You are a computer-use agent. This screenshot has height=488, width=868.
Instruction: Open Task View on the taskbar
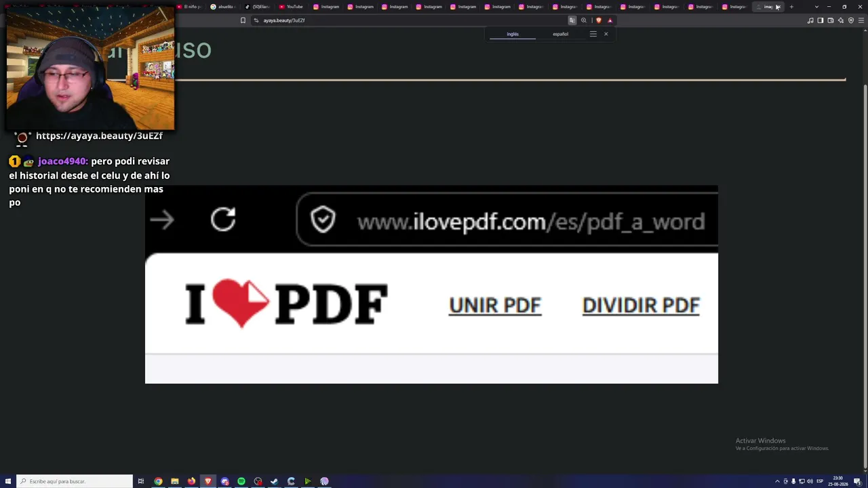coord(141,481)
